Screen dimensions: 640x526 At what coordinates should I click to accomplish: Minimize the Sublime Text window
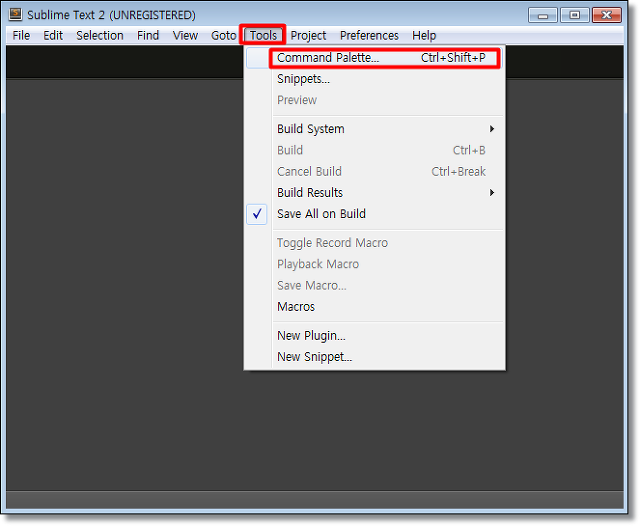(x=542, y=16)
